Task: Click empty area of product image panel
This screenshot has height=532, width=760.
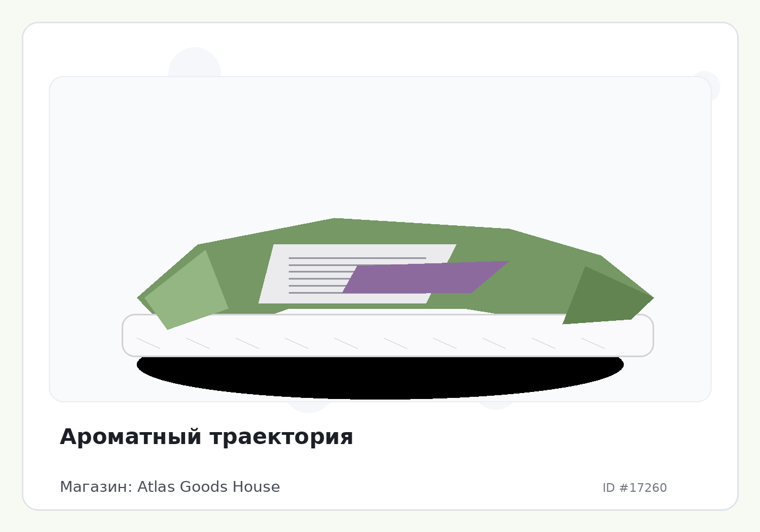Action: point(380,141)
